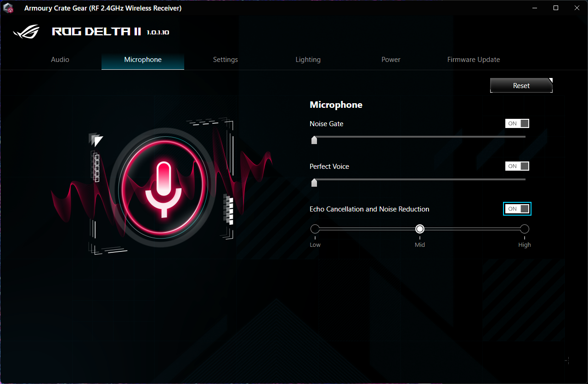Toggle the Noise Gate switch

coord(517,123)
